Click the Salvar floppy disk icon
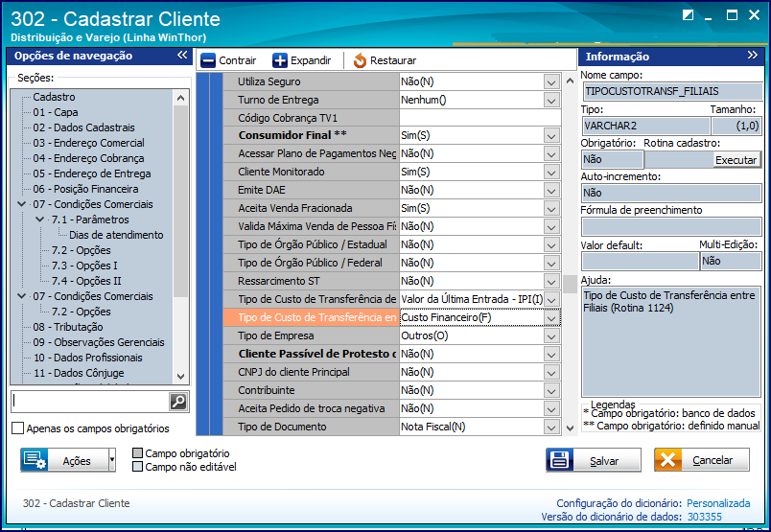The width and height of the screenshot is (771, 532). (x=560, y=460)
